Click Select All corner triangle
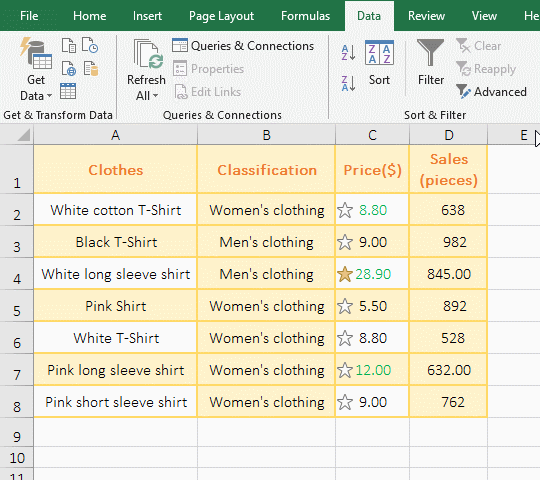 (x=24, y=135)
